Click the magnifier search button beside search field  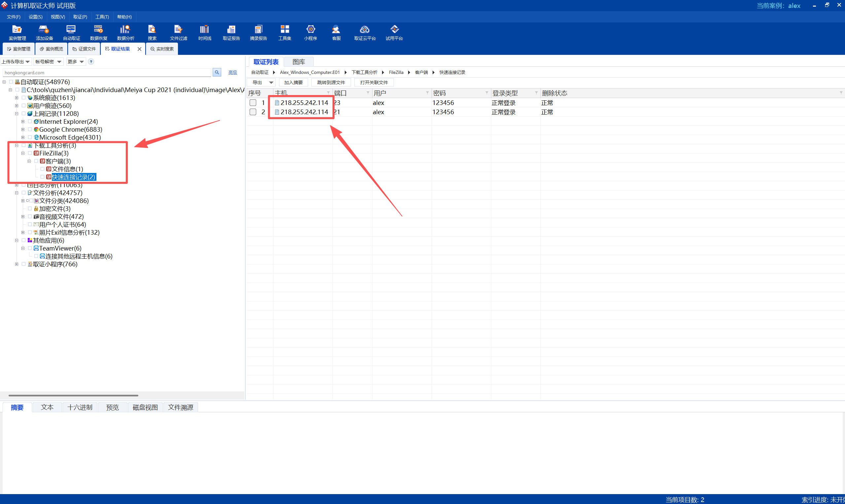(217, 72)
